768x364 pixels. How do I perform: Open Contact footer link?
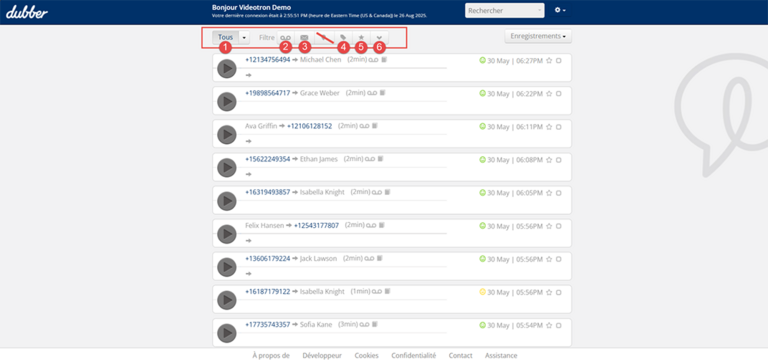pyautogui.click(x=460, y=356)
